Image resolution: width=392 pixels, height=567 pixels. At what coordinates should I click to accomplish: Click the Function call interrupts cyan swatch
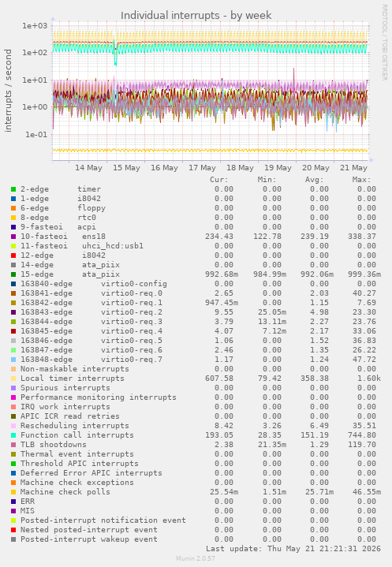(13, 435)
